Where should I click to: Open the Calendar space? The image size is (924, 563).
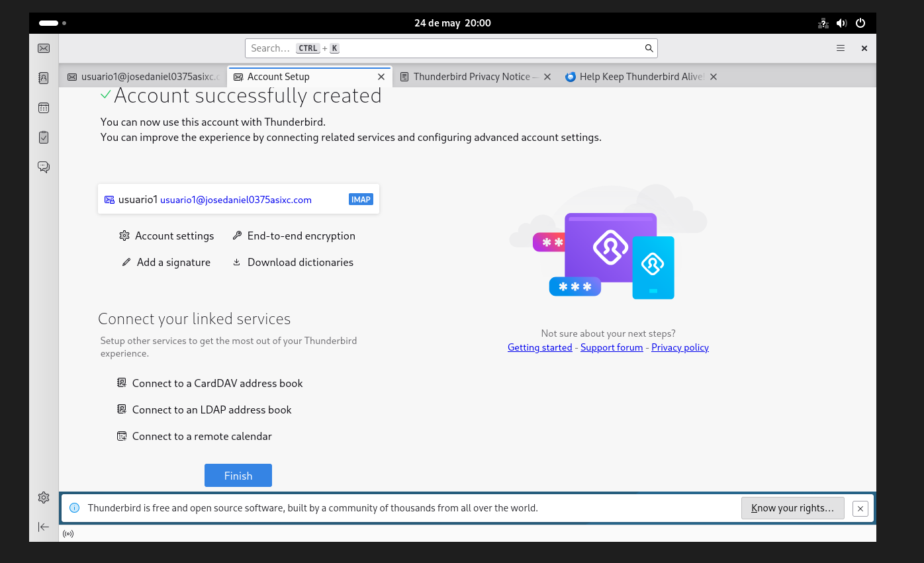click(x=44, y=108)
